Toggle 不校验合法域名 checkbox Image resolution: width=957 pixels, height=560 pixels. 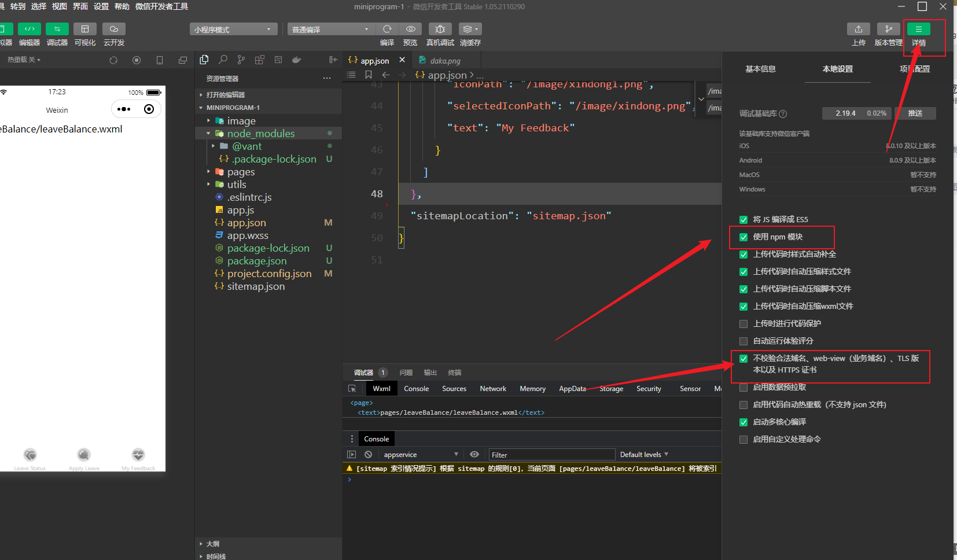pyautogui.click(x=743, y=359)
